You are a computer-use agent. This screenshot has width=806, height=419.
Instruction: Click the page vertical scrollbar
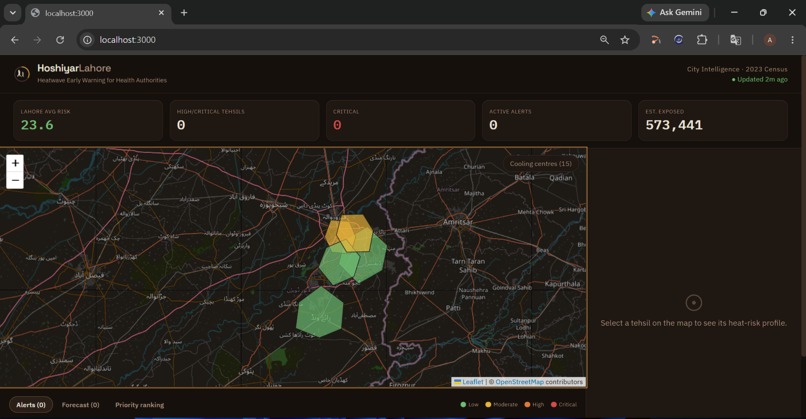tap(803, 206)
